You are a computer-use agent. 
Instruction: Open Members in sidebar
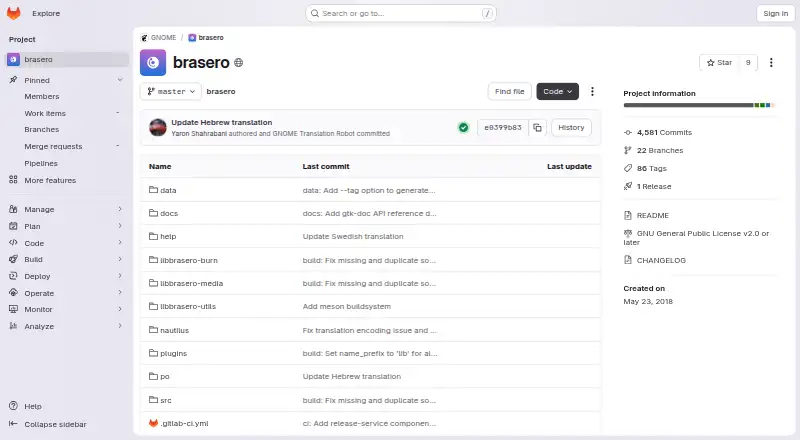coord(67,96)
